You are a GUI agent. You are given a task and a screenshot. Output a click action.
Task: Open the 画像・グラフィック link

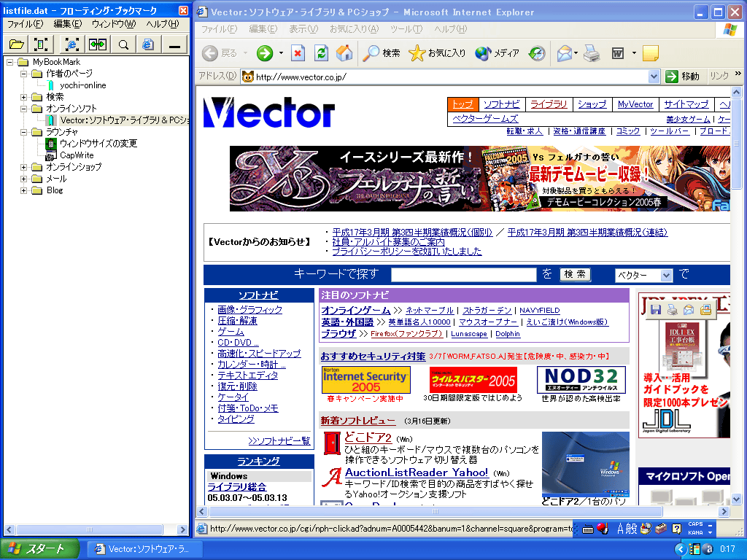249,309
